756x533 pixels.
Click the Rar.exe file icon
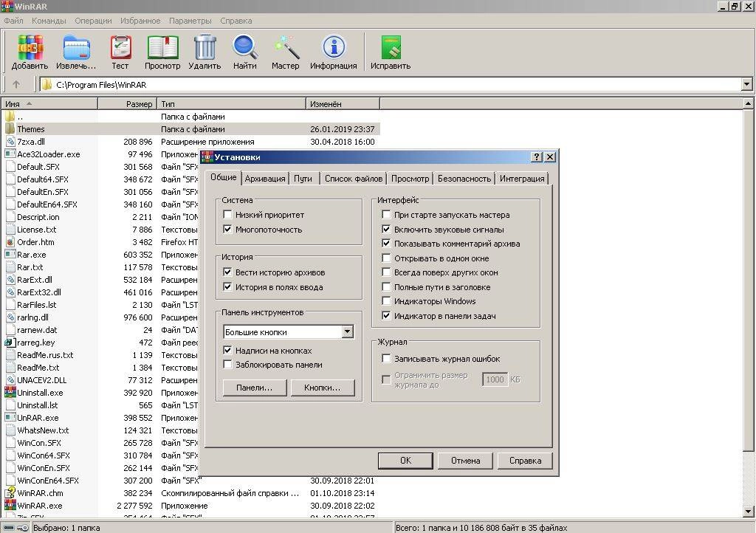coord(10,255)
